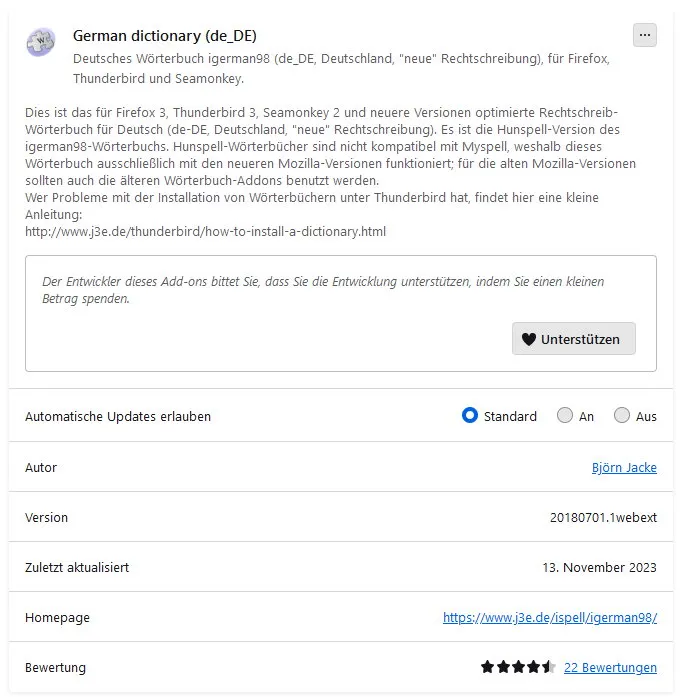This screenshot has height=697, width=680.
Task: Open the igerman98 homepage link
Action: [x=550, y=617]
